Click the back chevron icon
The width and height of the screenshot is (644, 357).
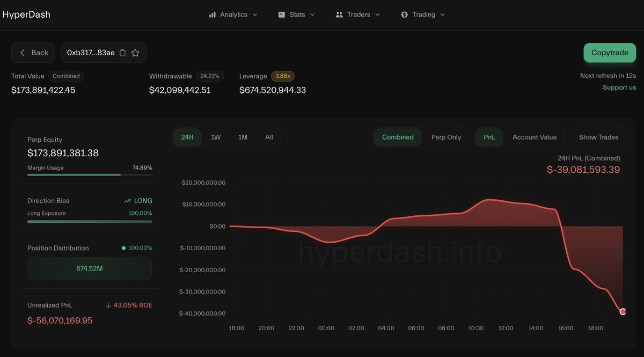click(24, 53)
